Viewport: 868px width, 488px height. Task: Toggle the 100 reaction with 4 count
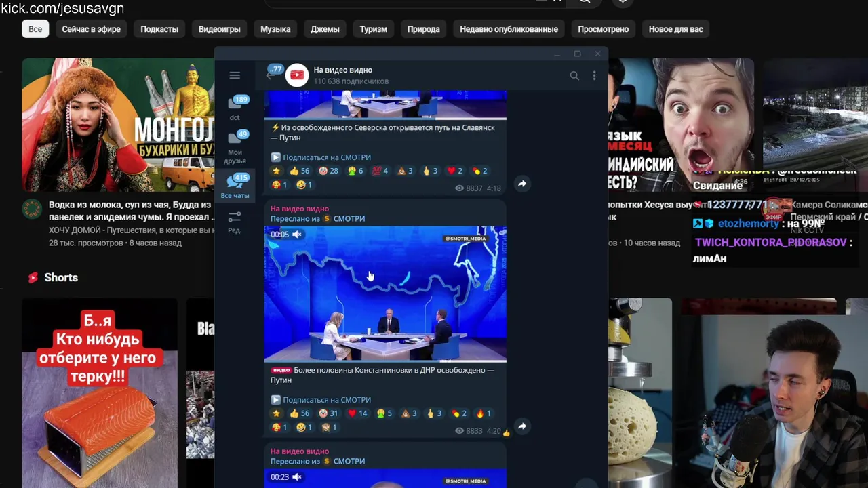pyautogui.click(x=380, y=171)
